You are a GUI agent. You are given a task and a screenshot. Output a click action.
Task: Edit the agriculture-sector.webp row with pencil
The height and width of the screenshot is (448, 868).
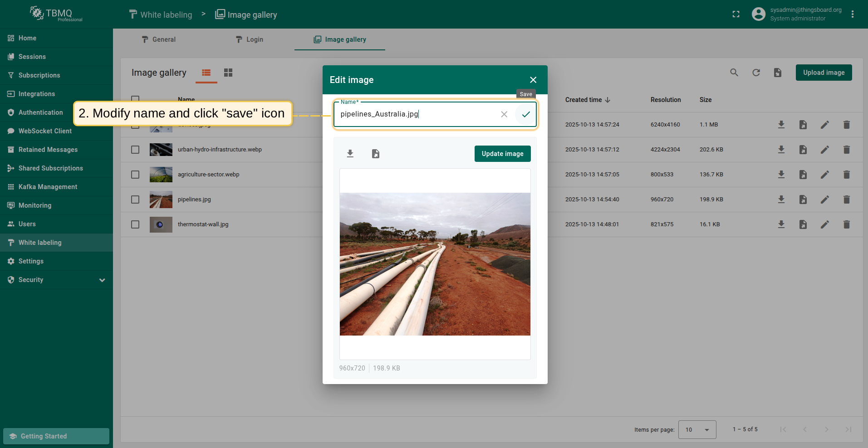coord(824,175)
